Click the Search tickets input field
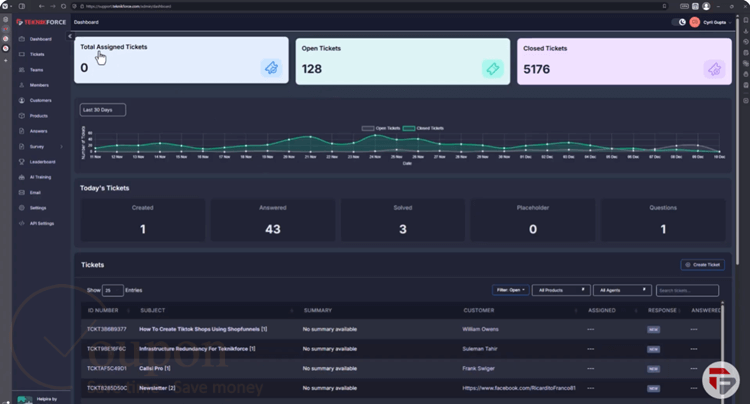 point(687,290)
